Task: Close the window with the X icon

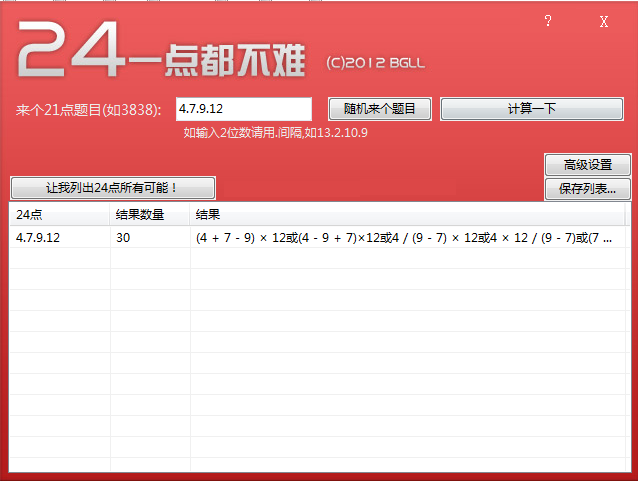Action: click(x=604, y=22)
